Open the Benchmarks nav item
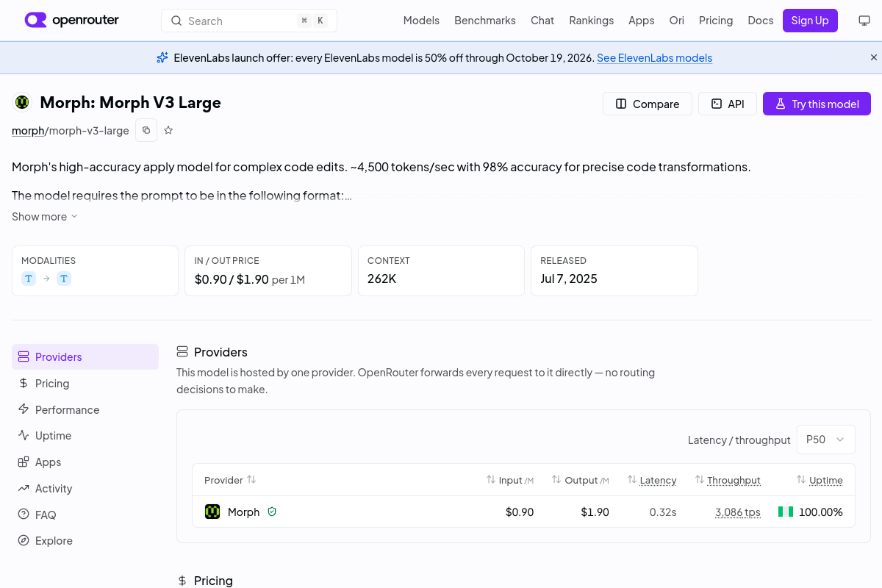882x588 pixels. pos(485,21)
